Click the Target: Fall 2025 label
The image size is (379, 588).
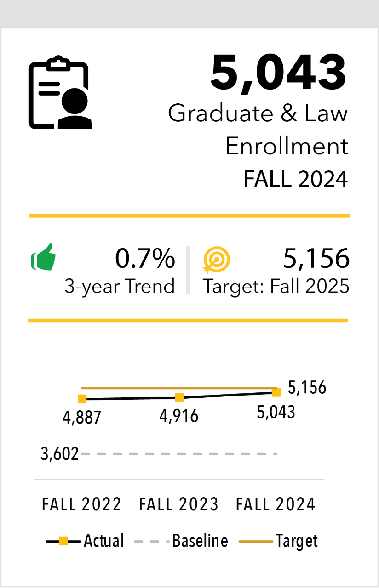(276, 286)
